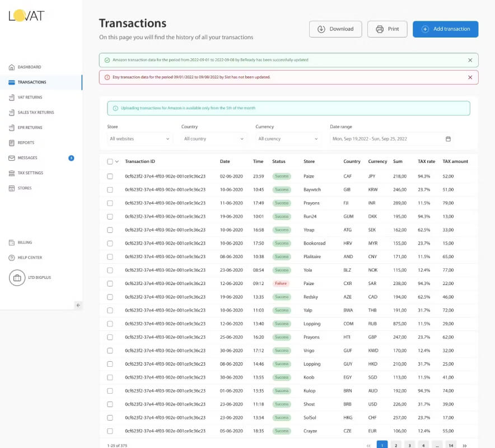Open the Reports sidebar item
This screenshot has width=495, height=448.
(x=26, y=143)
